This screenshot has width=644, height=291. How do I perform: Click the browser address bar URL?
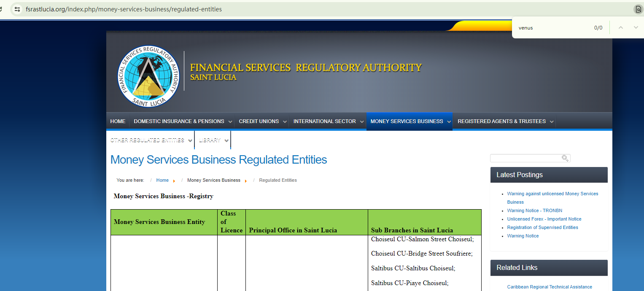tap(124, 9)
